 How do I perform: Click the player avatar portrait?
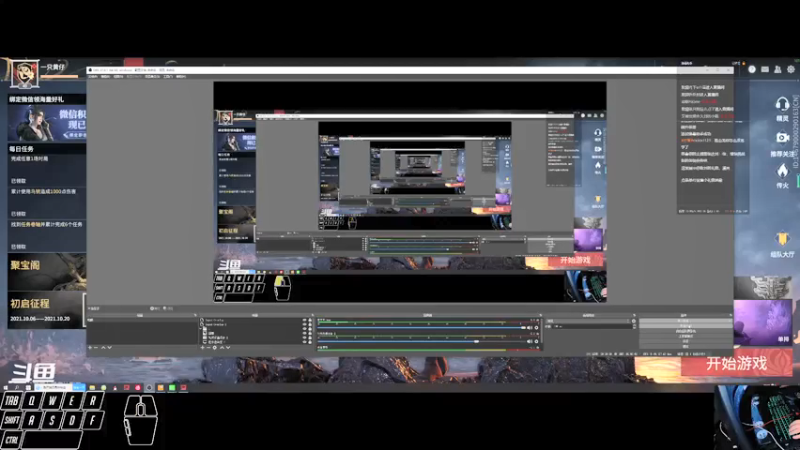click(x=24, y=73)
